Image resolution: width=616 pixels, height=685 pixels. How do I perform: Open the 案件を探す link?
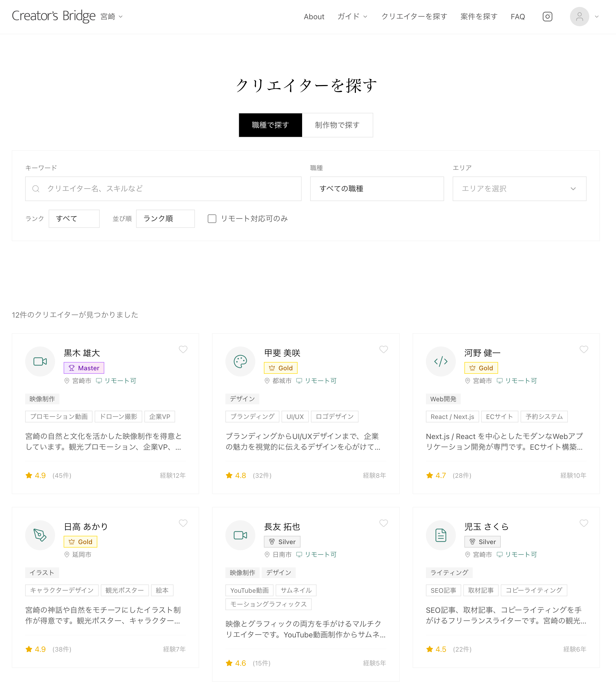(479, 17)
